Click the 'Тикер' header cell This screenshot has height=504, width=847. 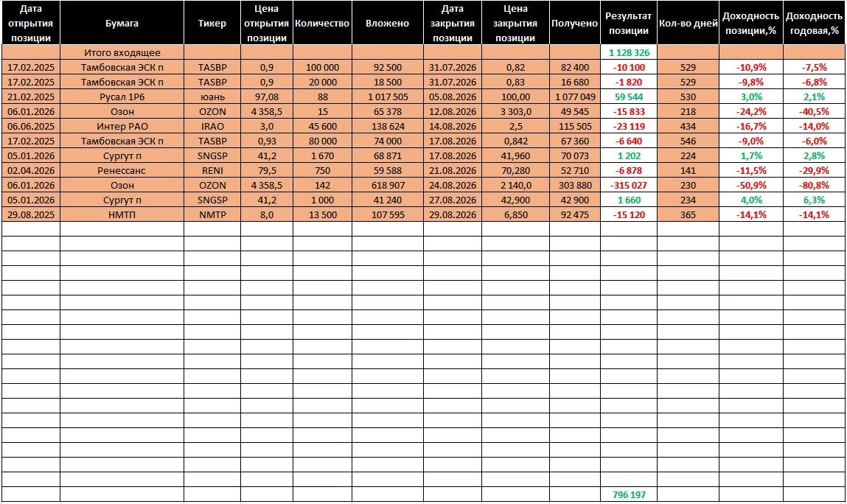click(212, 24)
